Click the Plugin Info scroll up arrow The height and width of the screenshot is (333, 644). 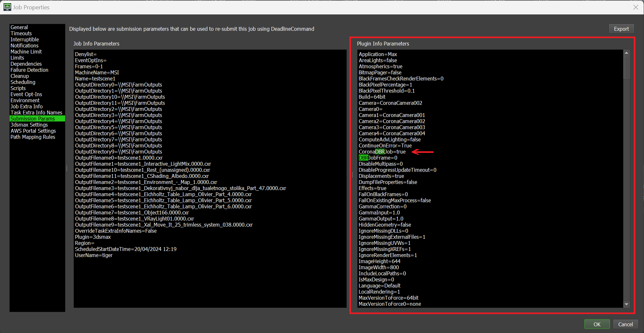coord(626,53)
